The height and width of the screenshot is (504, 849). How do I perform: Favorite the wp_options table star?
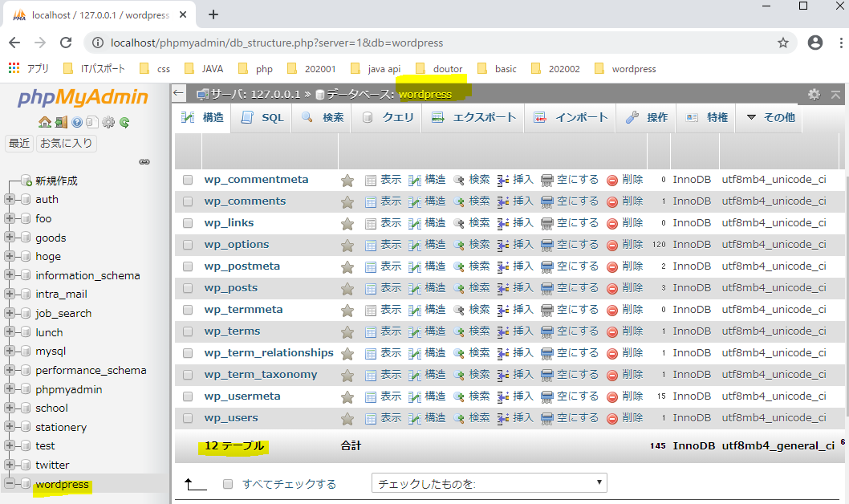(347, 246)
